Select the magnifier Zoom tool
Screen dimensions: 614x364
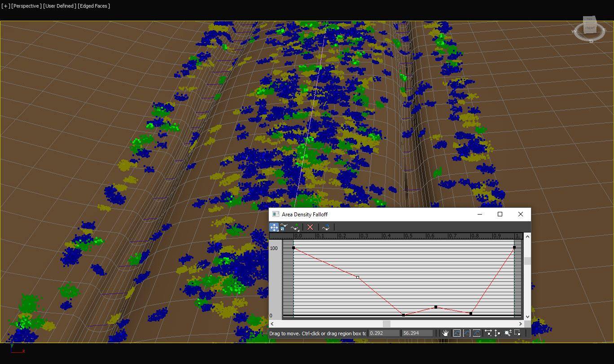tap(508, 333)
